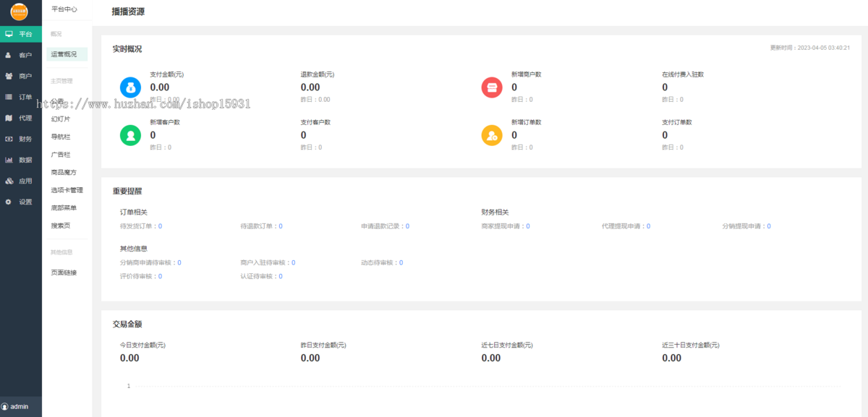This screenshot has height=417, width=868.
Task: Open 评价待审核 count link
Action: click(x=160, y=276)
